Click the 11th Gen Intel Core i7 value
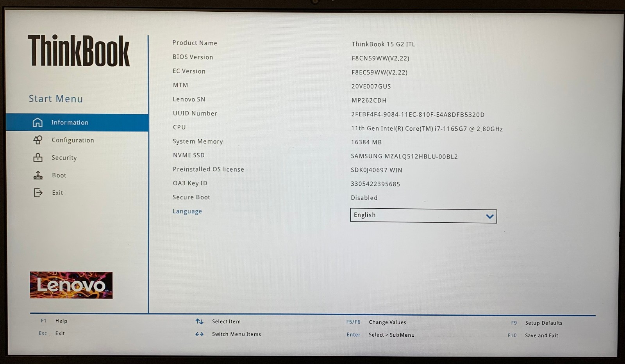Screen dimensions: 625x364 tap(427, 128)
